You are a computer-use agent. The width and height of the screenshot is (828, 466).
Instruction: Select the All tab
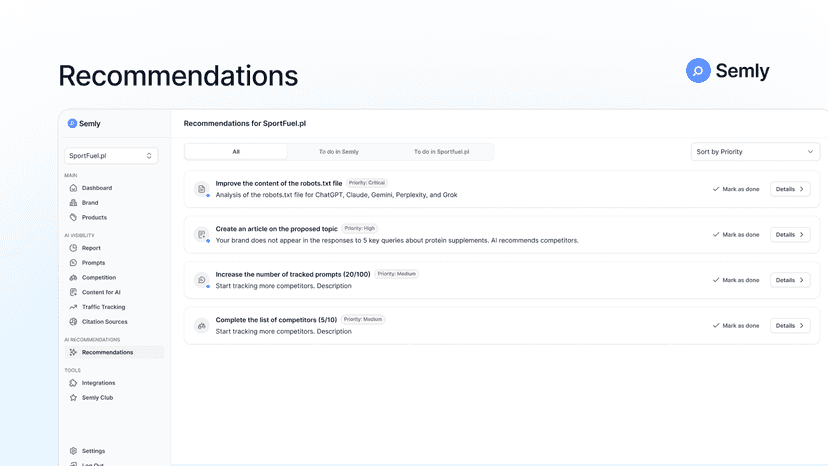[236, 152]
